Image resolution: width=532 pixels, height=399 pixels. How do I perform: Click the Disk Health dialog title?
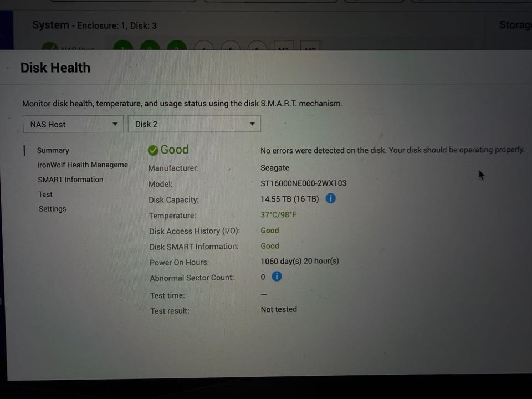click(x=55, y=68)
